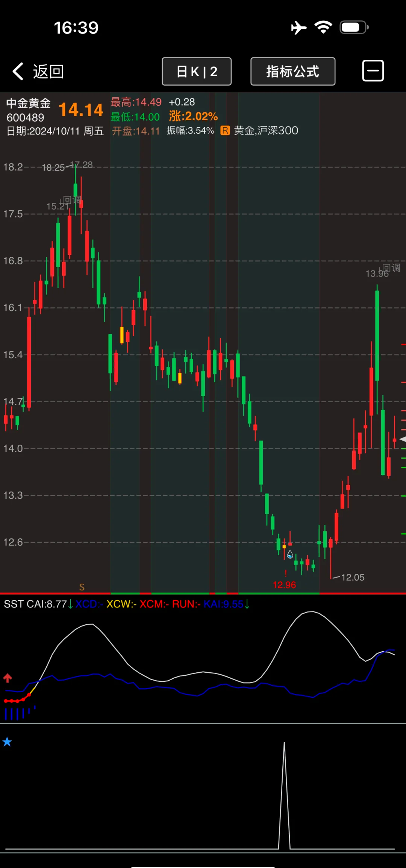Open the 指标公式 indicator formula menu
The width and height of the screenshot is (406, 868).
293,71
